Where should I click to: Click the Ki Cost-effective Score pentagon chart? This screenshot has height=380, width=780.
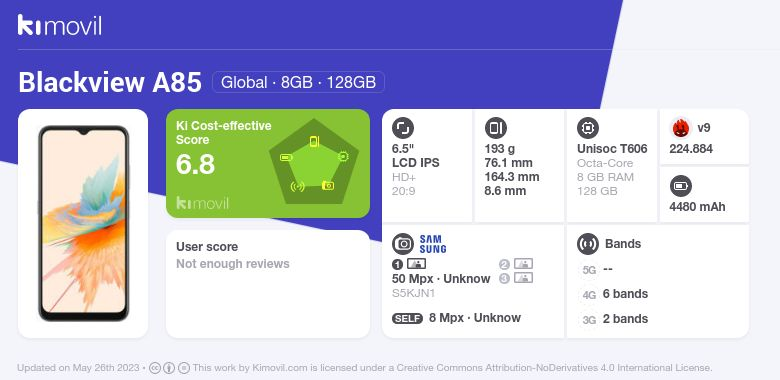tap(313, 162)
